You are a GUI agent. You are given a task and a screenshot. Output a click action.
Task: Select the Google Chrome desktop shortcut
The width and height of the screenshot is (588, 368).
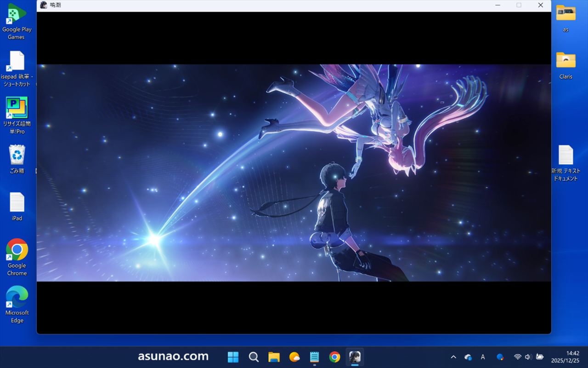[17, 250]
